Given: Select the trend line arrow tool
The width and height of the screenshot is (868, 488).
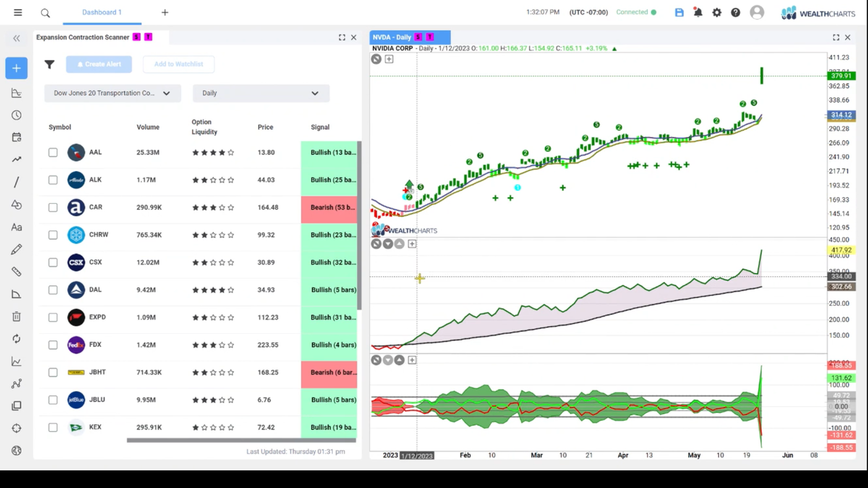Looking at the screenshot, I should pos(16,160).
